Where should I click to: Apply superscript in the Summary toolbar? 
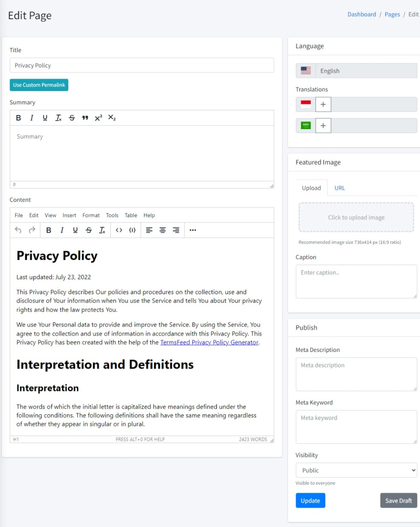98,118
